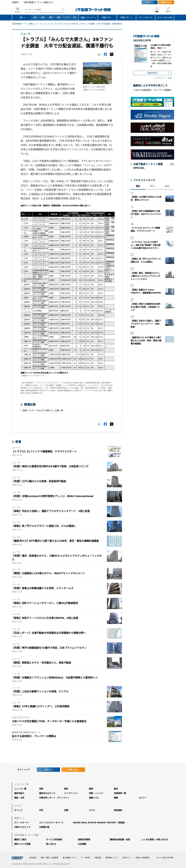The height and width of the screenshot is (868, 186).
Task: Share article on Facebook, top icon
Action: point(105,54)
